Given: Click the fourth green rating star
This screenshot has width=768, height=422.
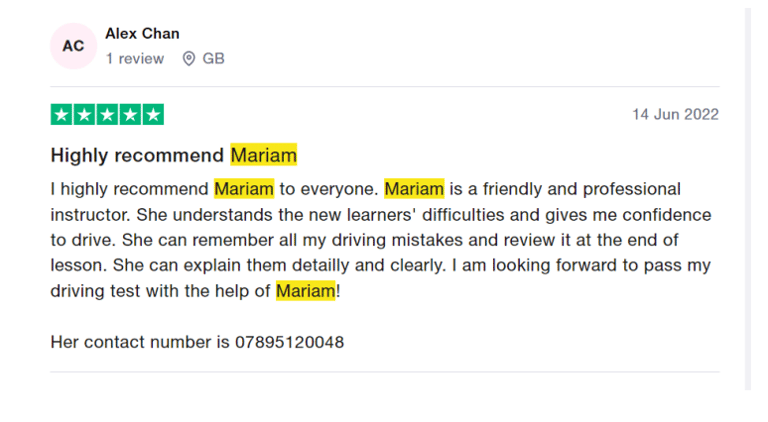Looking at the screenshot, I should 130,114.
